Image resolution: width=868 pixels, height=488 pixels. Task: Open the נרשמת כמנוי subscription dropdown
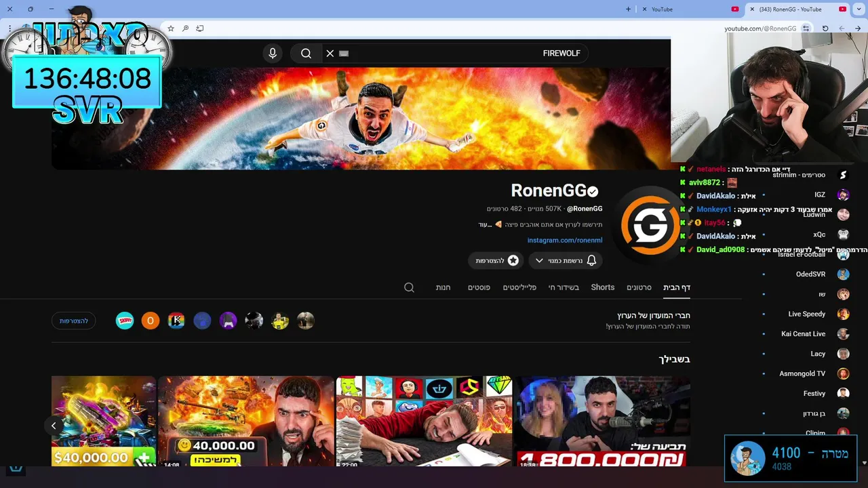click(566, 260)
